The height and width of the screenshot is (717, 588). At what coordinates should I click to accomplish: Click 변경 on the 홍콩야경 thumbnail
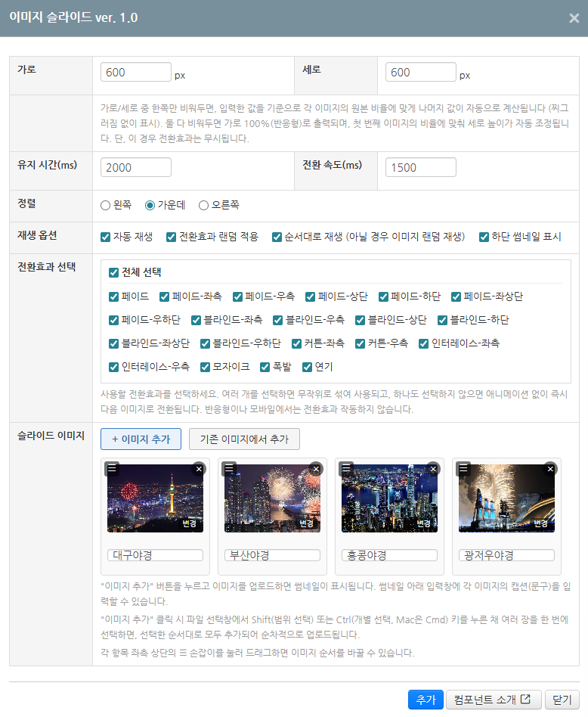423,523
